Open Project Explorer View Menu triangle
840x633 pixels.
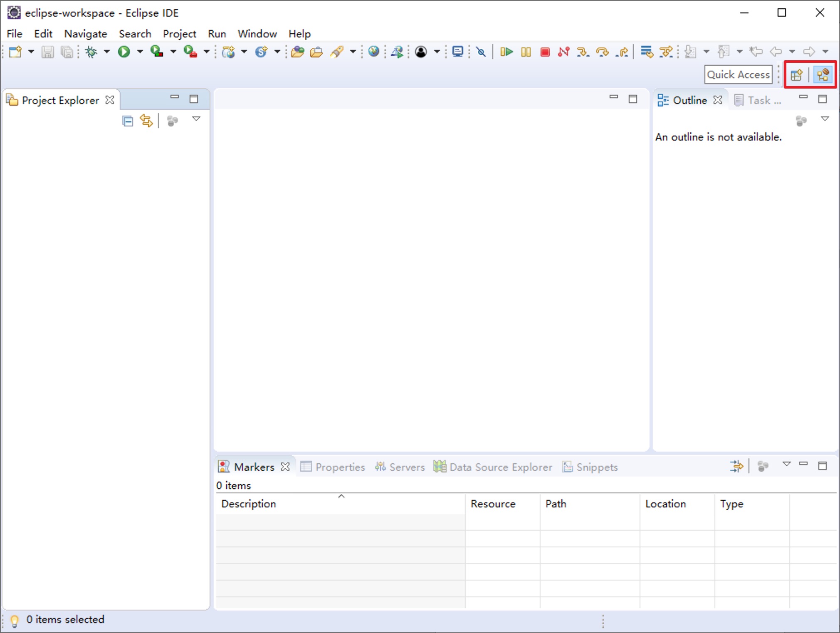click(x=196, y=119)
